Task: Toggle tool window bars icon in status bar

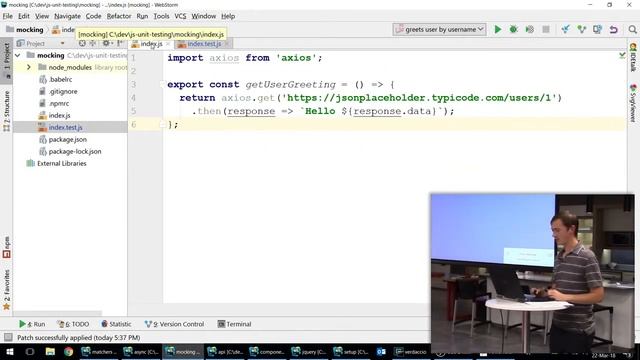Action: pos(8,337)
